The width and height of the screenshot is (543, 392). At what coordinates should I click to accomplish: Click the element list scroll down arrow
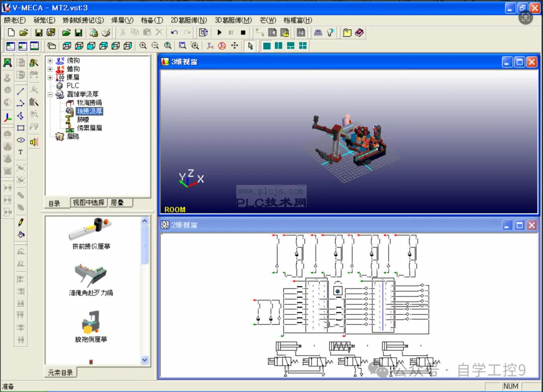(x=145, y=360)
